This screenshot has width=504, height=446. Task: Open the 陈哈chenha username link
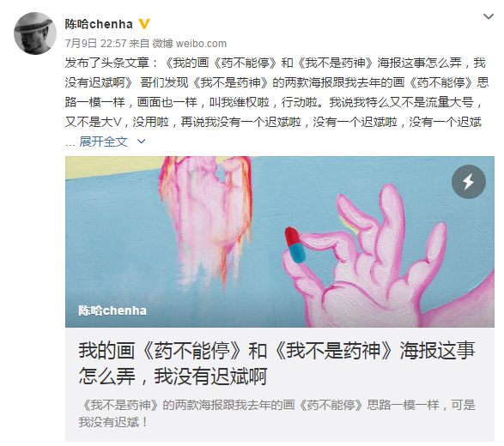[x=99, y=24]
